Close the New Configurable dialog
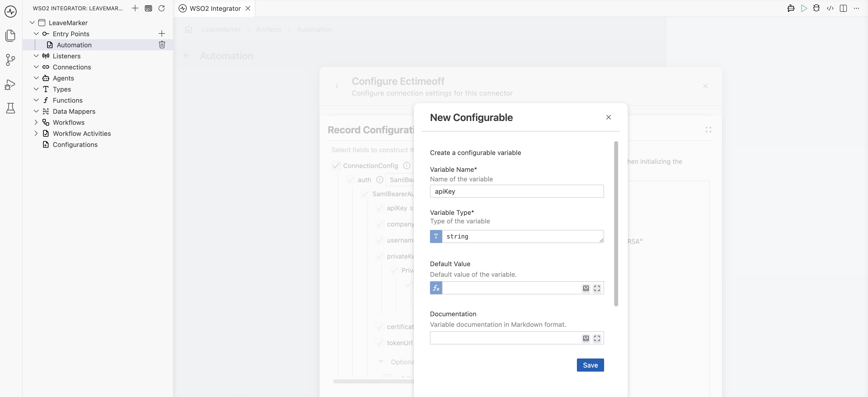The height and width of the screenshot is (397, 868). 608,117
